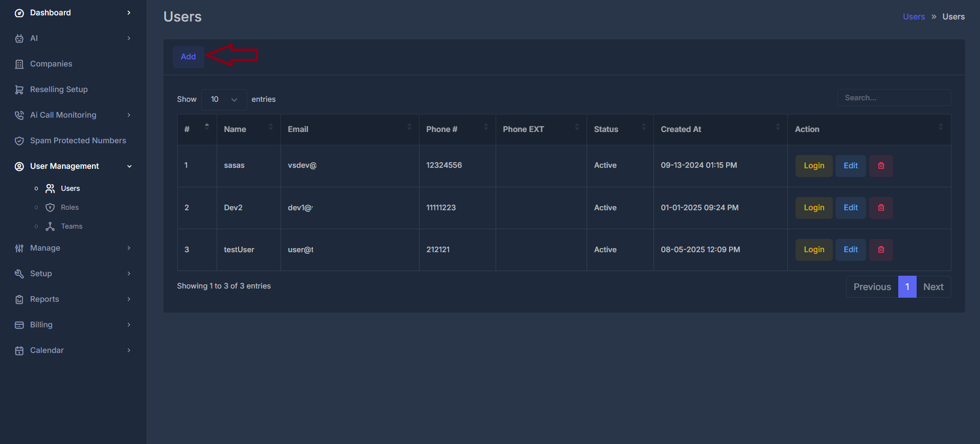
Task: Sort table by # column
Action: click(207, 126)
